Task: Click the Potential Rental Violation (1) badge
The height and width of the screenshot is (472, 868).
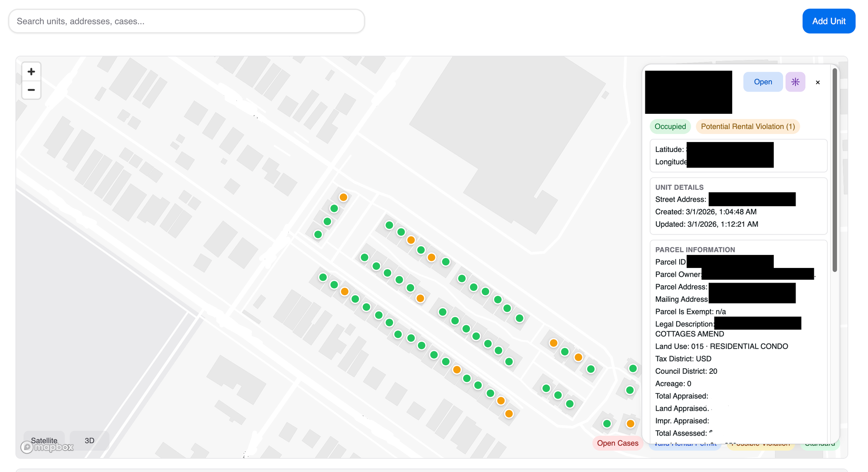Action: tap(747, 127)
